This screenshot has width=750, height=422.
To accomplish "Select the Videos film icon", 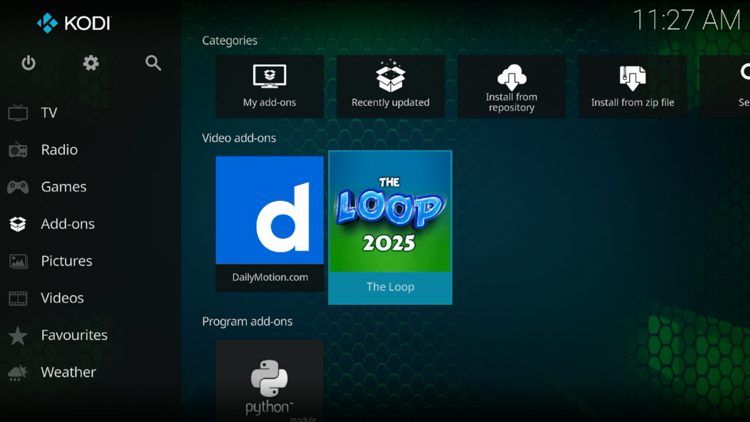I will point(18,298).
